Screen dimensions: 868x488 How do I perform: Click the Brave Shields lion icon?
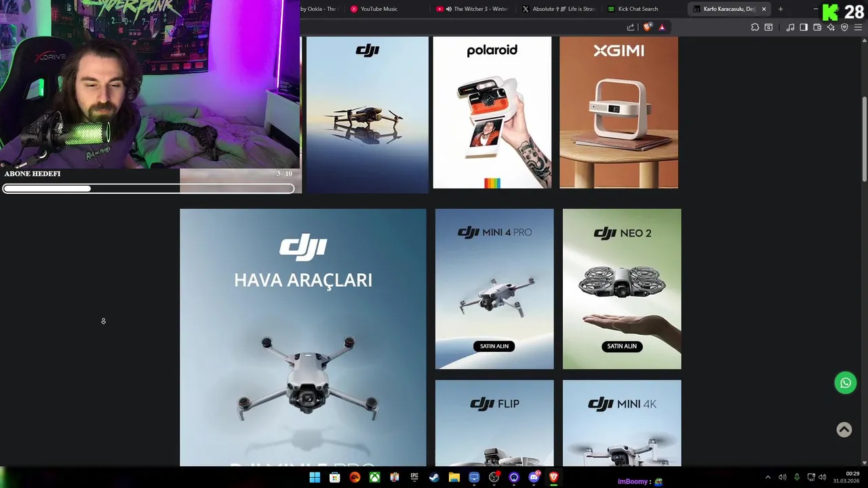648,27
